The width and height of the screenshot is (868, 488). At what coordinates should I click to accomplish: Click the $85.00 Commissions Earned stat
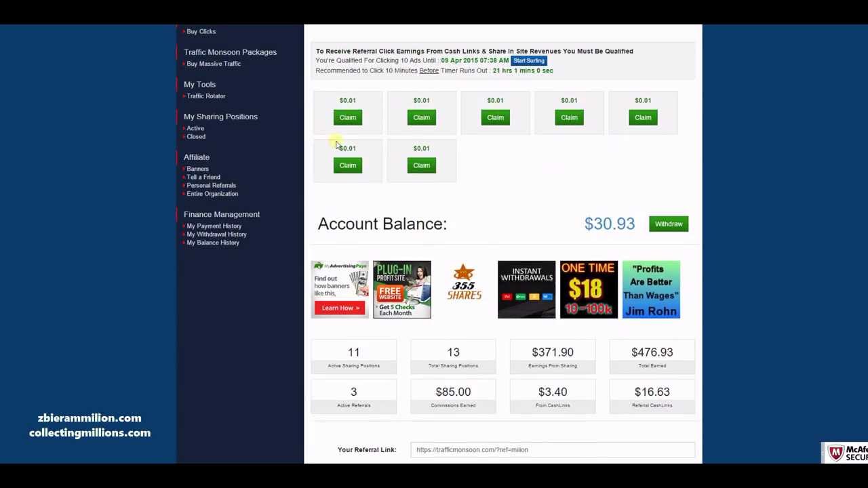[453, 396]
